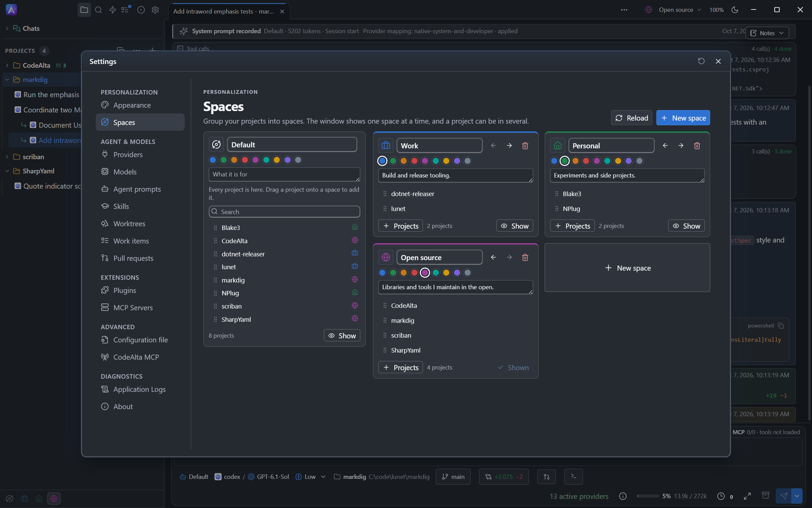The height and width of the screenshot is (508, 812).
Task: Click the main branch button
Action: 453,477
